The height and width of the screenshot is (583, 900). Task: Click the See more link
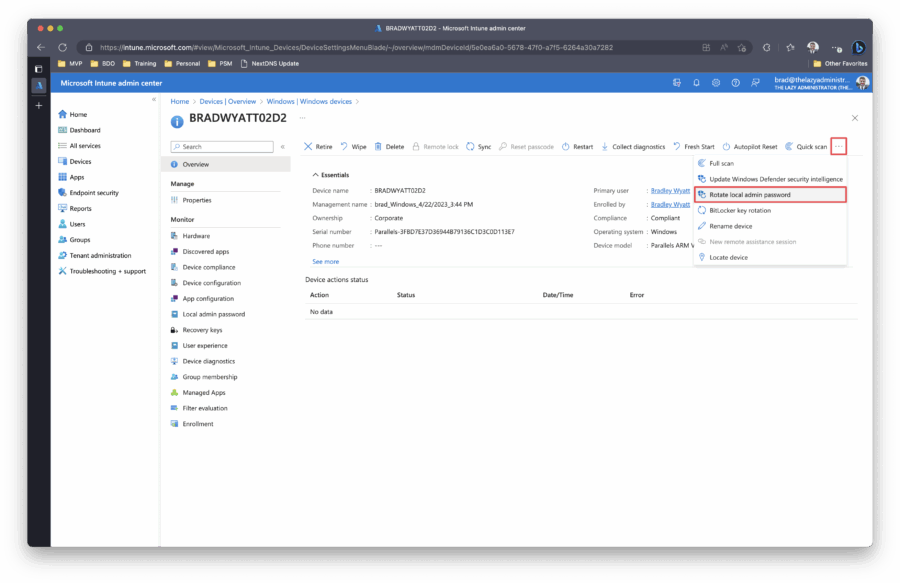[x=325, y=261]
